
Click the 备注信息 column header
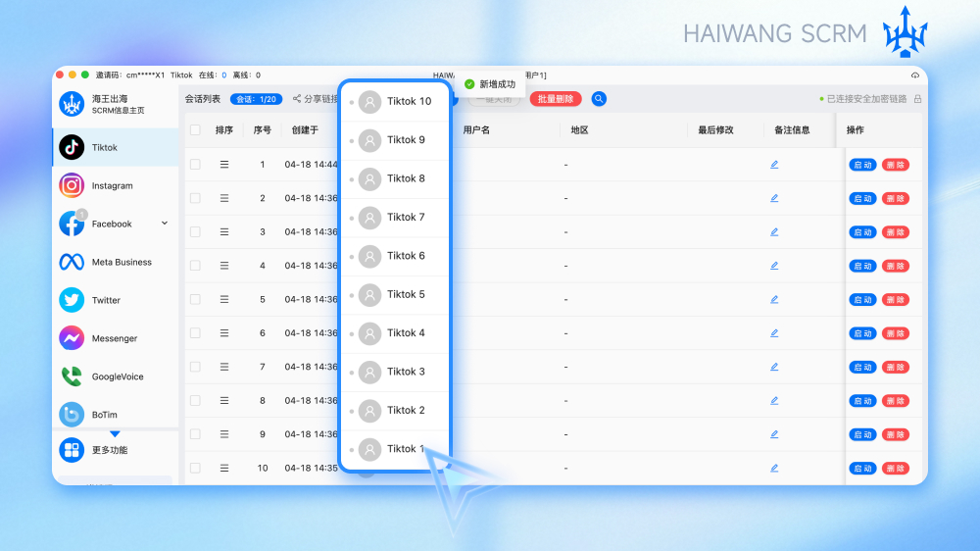click(x=792, y=130)
